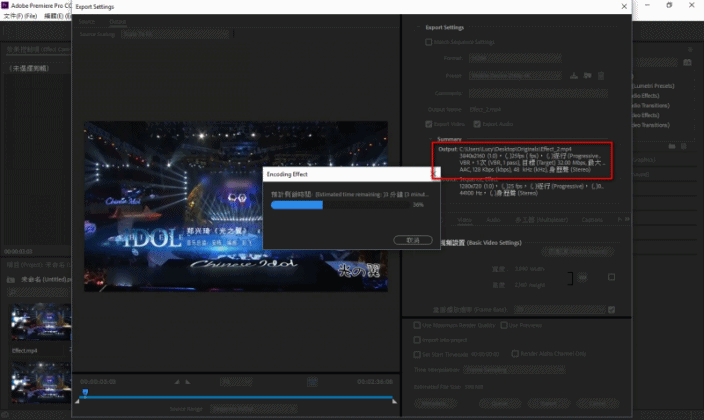Screen dimensions: 704x420
Task: Click the current timecode 00:00:05:05
Action: [98, 382]
